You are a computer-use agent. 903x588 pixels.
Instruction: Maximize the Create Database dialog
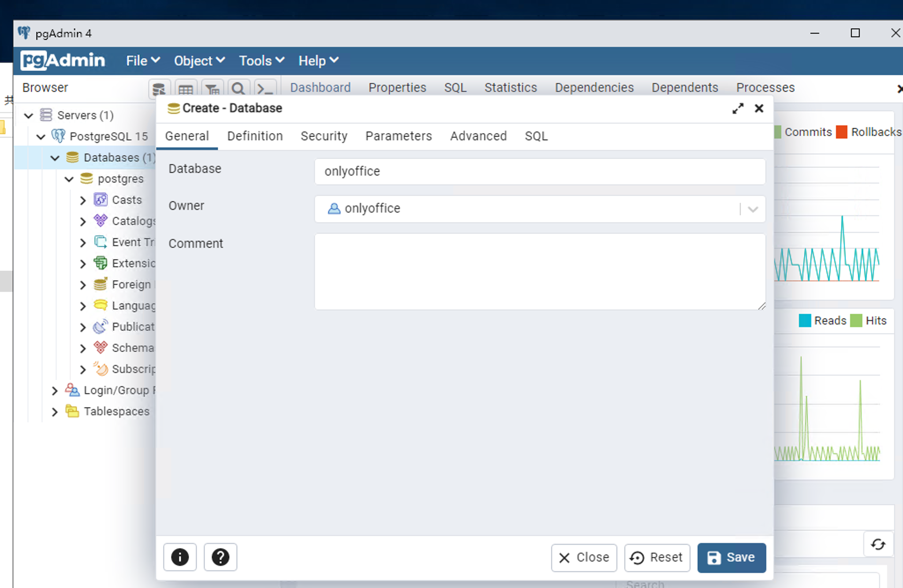pyautogui.click(x=738, y=108)
